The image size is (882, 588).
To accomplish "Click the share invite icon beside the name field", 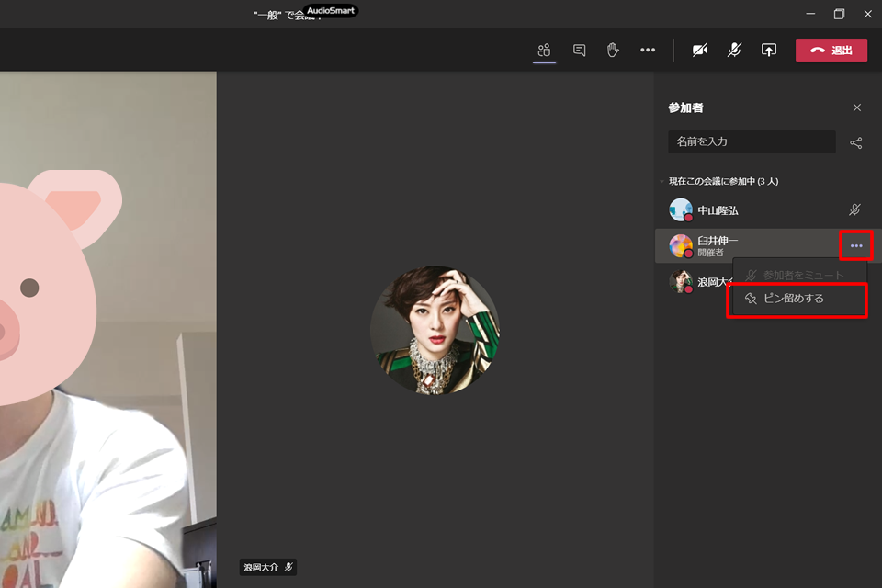I will click(855, 142).
